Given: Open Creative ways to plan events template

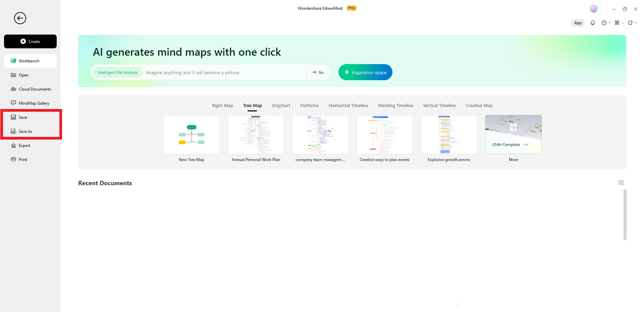Looking at the screenshot, I should pos(385,135).
